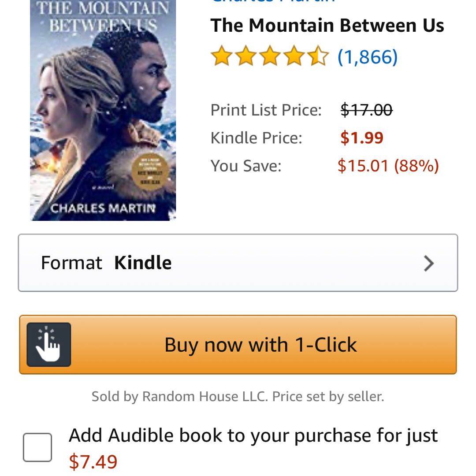Viewport: 476px width, 476px height.
Task: Click the Sold by Random House LLC notice
Action: click(x=238, y=396)
